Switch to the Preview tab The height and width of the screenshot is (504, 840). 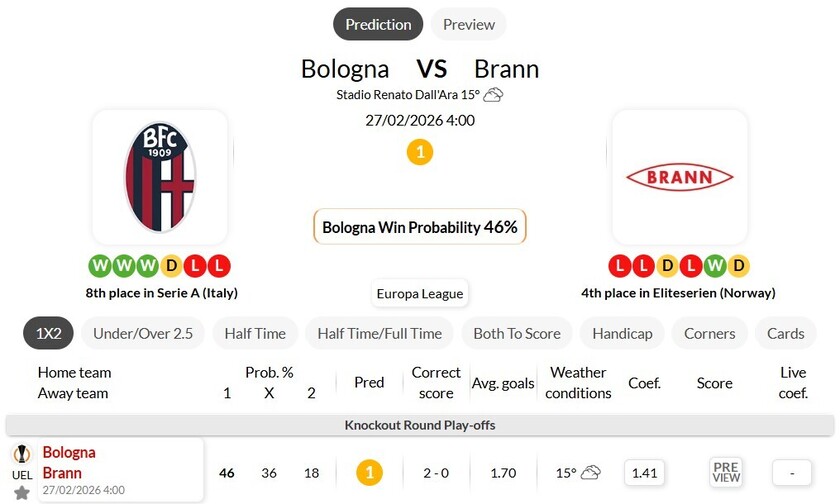(x=469, y=24)
